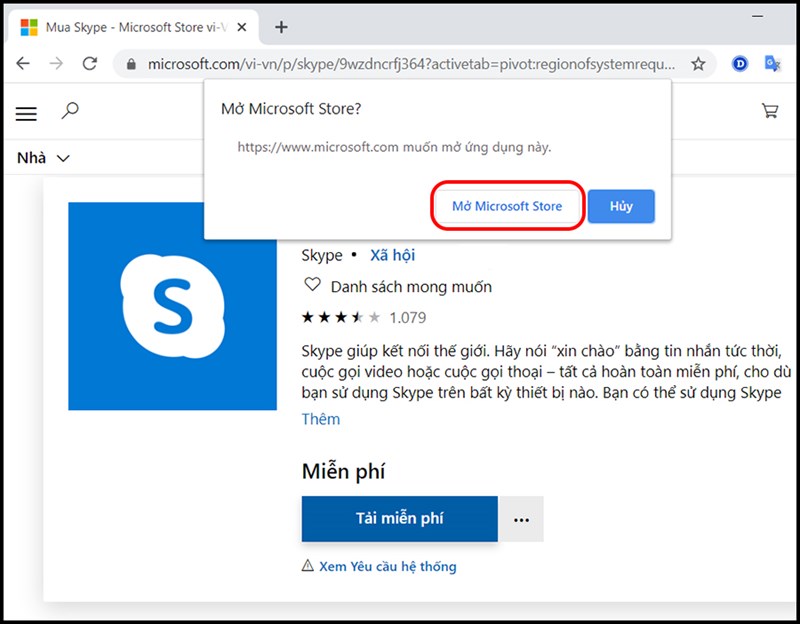
Task: Expand the Nhà dropdown chevron
Action: pos(63,158)
